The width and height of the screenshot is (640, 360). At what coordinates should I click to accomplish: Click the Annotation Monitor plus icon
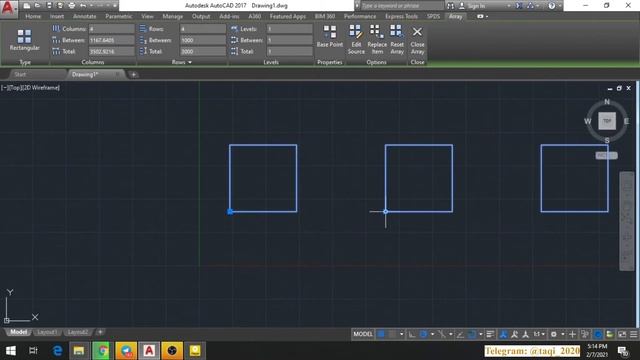coord(572,334)
